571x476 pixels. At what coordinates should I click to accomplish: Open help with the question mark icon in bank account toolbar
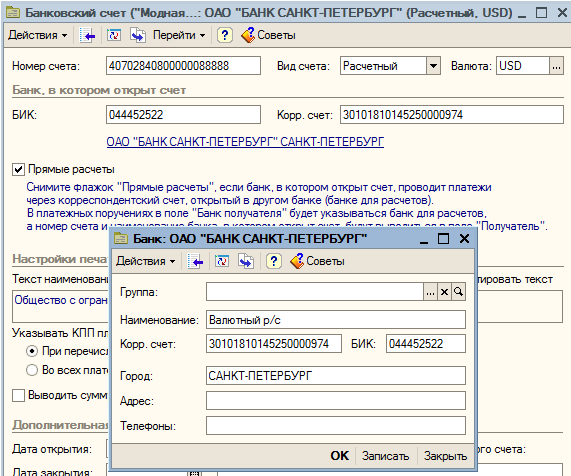tap(225, 35)
